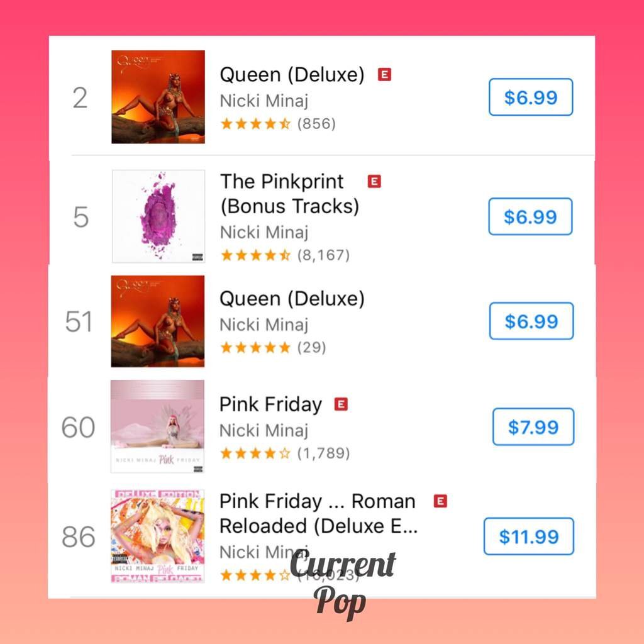Screen dimensions: 644x644
Task: Open The Pinkprint album artwork
Action: [x=158, y=216]
